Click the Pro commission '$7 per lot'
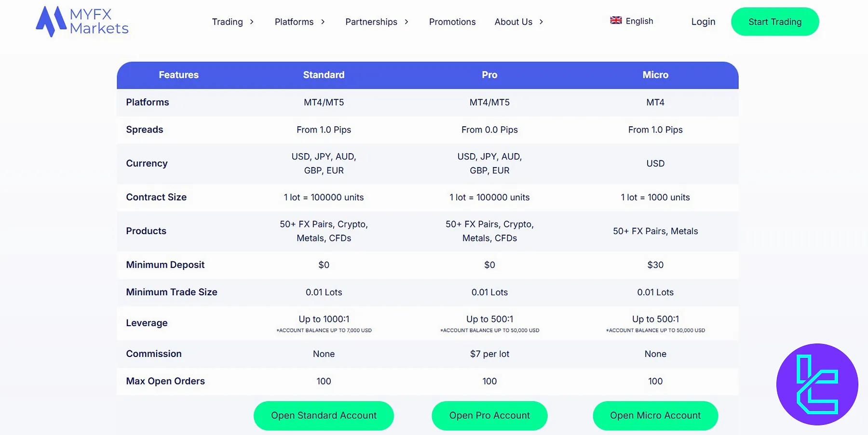 tap(489, 354)
